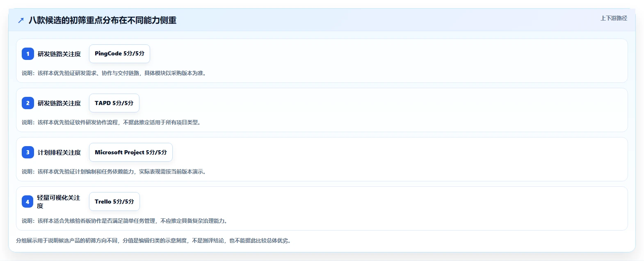Image resolution: width=644 pixels, height=261 pixels.
Task: Click number badge 1
Action: 28,54
